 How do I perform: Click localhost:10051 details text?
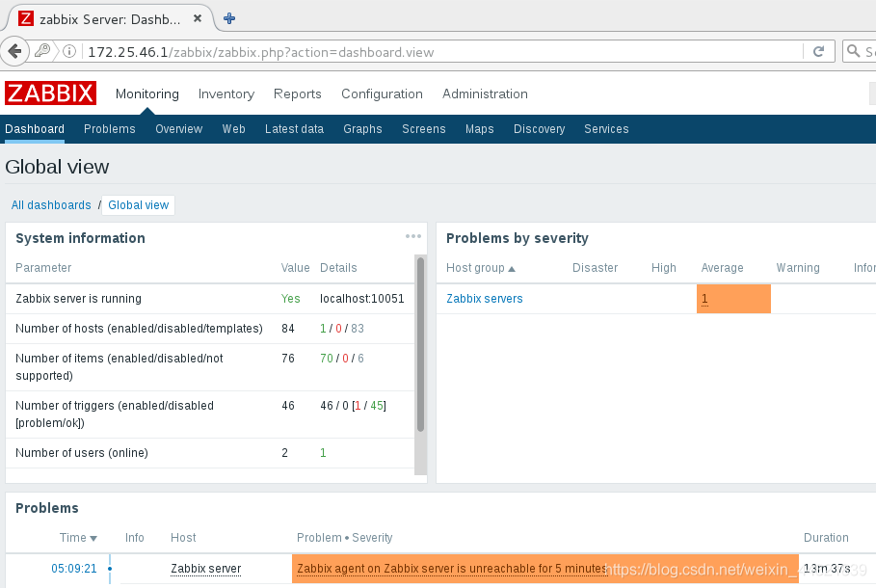pos(361,299)
